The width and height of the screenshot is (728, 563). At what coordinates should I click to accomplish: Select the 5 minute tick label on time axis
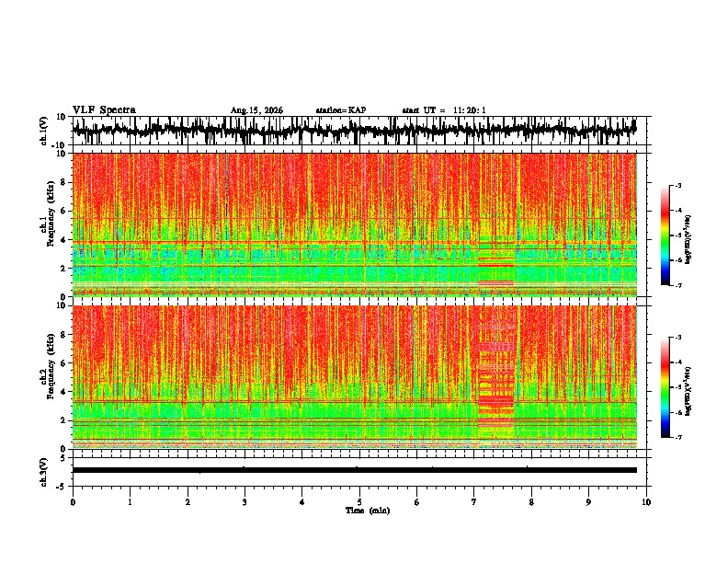(359, 502)
